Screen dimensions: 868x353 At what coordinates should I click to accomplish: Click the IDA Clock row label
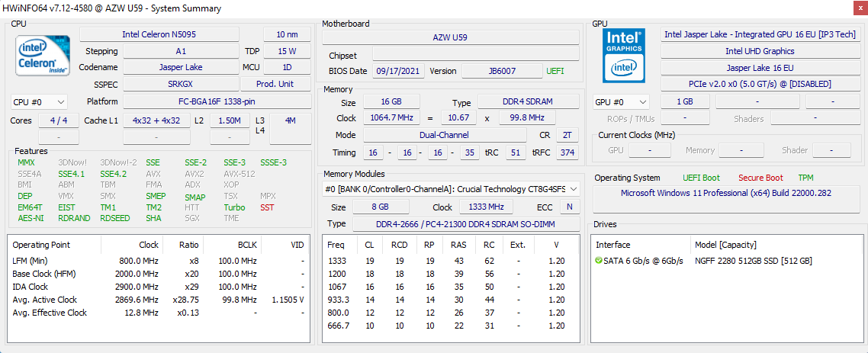click(x=30, y=287)
